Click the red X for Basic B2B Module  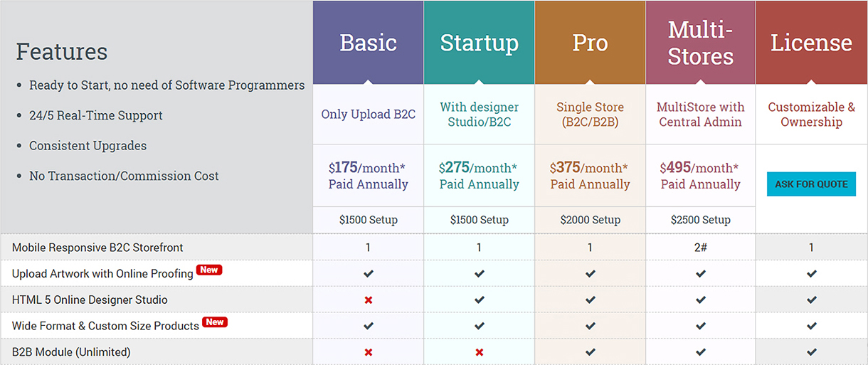pyautogui.click(x=369, y=352)
